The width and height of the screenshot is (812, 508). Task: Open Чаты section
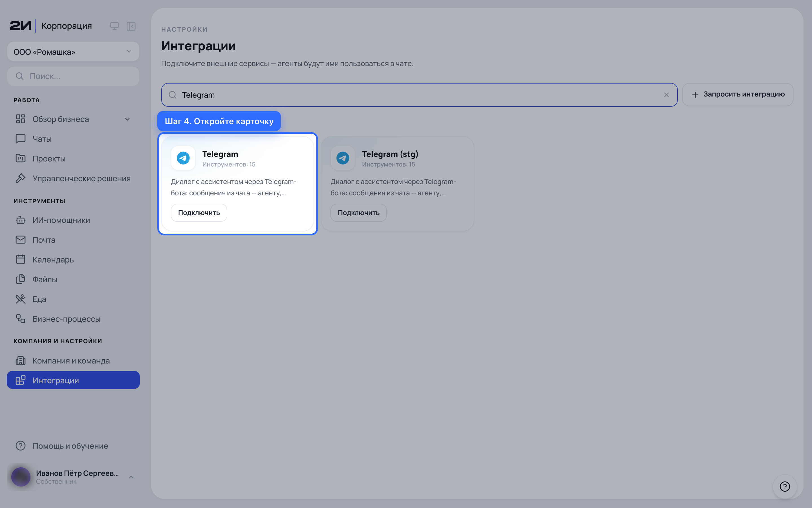point(73,139)
